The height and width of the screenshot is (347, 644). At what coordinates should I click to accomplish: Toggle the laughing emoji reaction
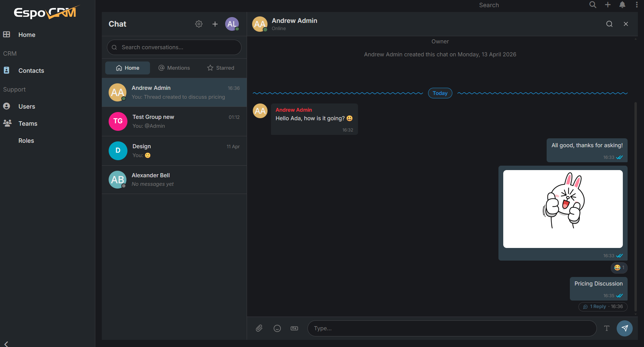pos(619,268)
